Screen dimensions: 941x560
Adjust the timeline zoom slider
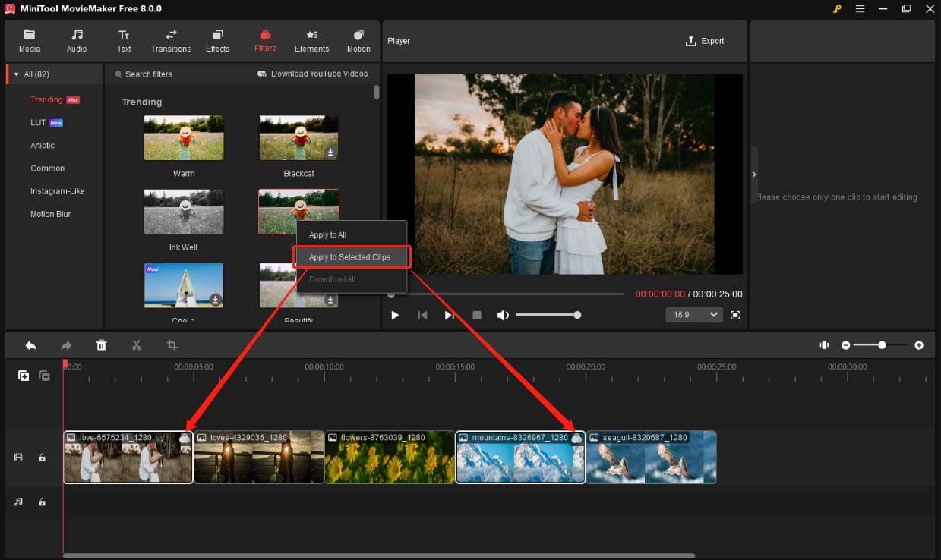(x=882, y=345)
